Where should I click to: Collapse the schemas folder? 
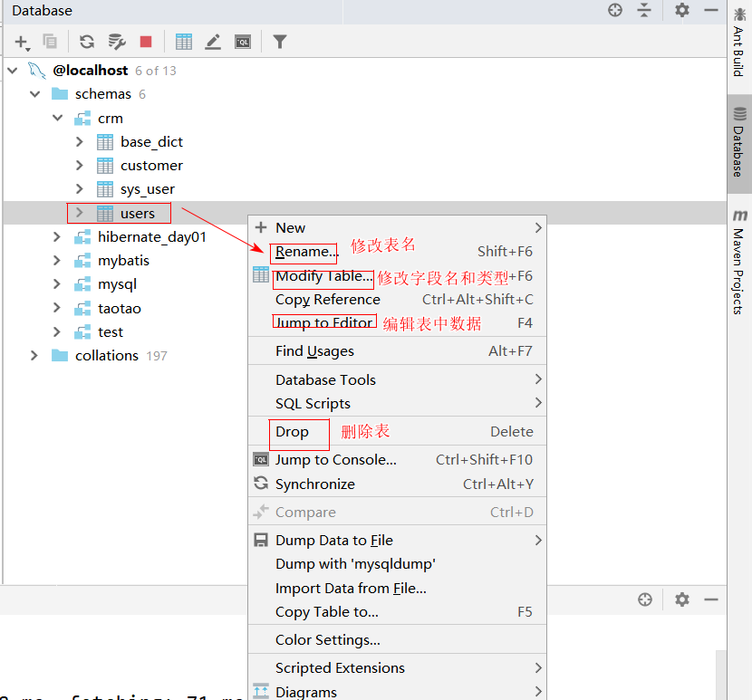click(35, 94)
